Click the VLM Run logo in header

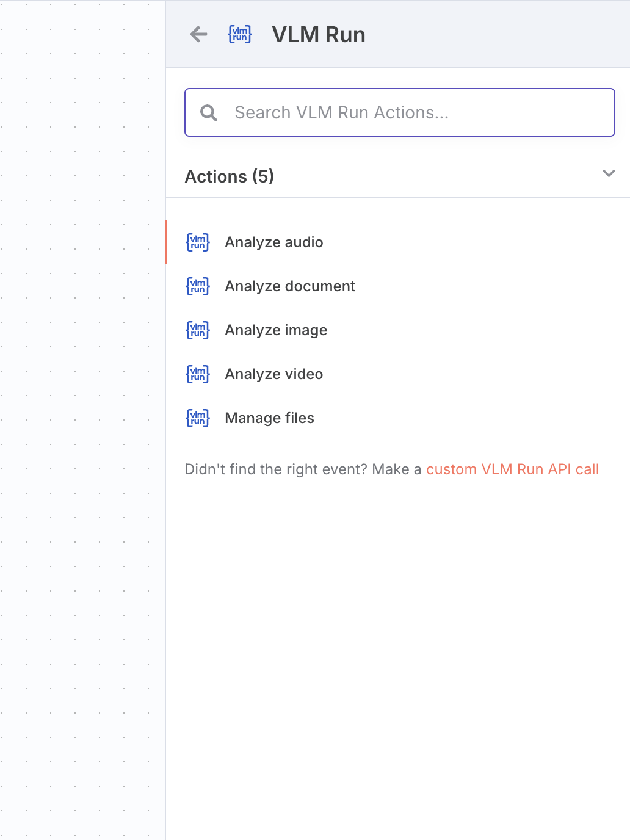click(x=240, y=34)
